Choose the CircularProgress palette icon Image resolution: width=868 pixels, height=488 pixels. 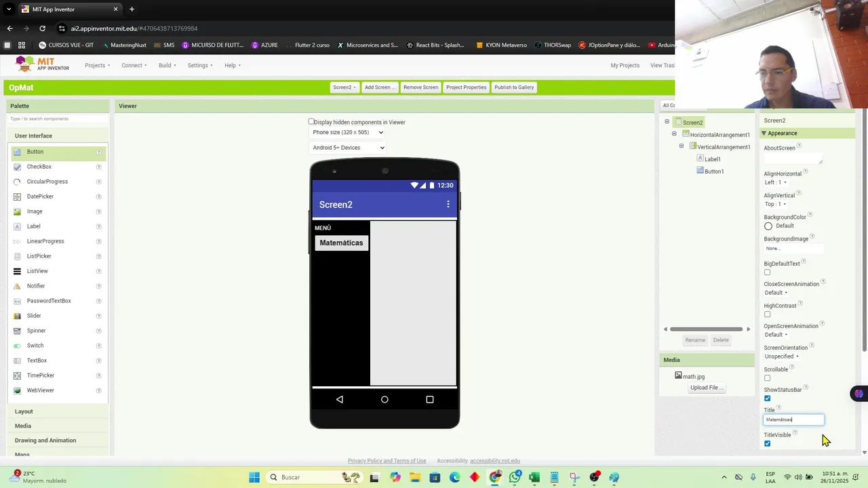(x=18, y=182)
